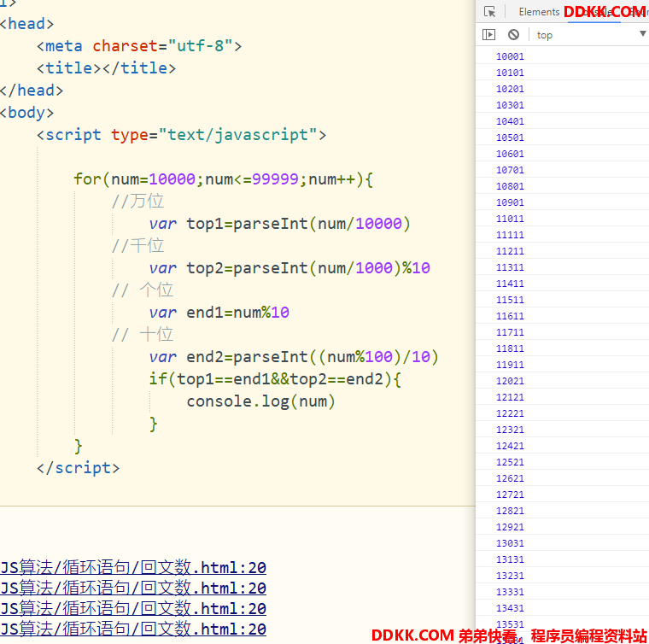Open the bottommost 回文数.html:20 source link
The height and width of the screenshot is (644, 649).
[133, 629]
